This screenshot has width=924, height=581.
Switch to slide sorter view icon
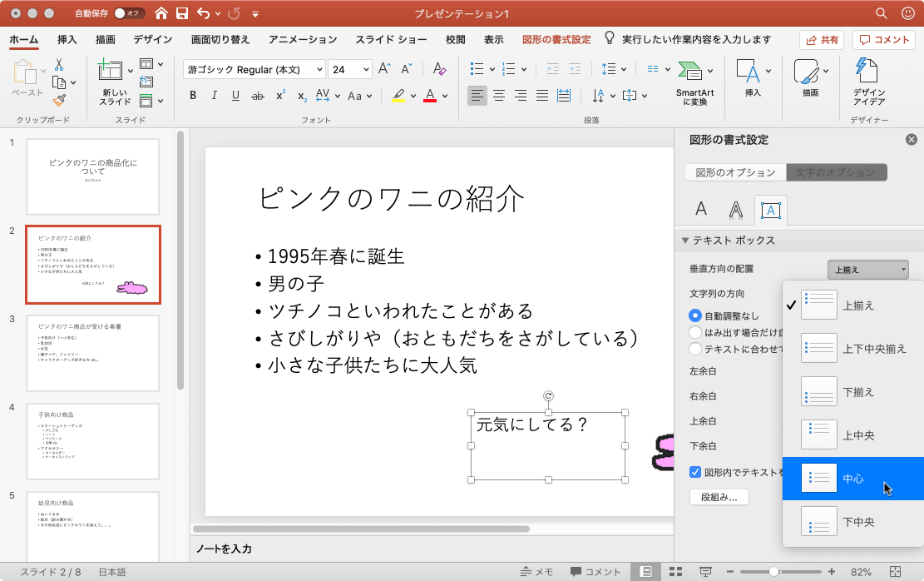click(675, 572)
